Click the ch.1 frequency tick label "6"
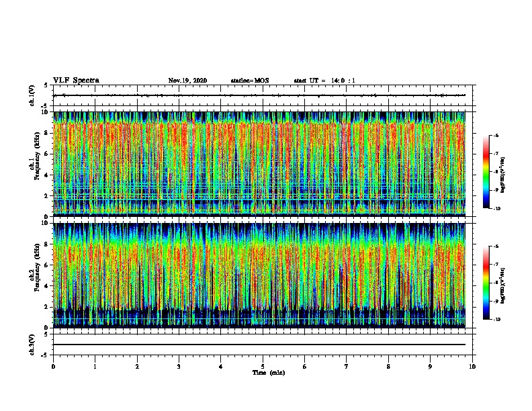532x411 pixels. pyautogui.click(x=46, y=154)
